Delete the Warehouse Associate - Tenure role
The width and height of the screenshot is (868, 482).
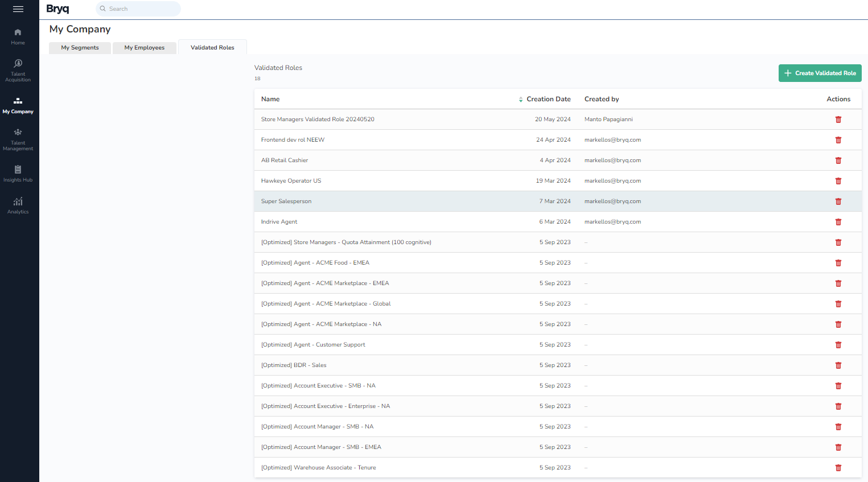(838, 468)
